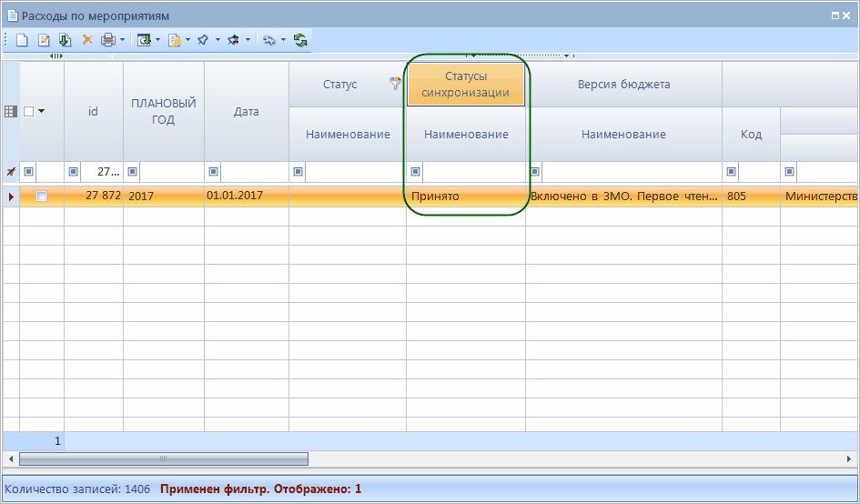Click the Статусы синхронизации column header

click(465, 85)
